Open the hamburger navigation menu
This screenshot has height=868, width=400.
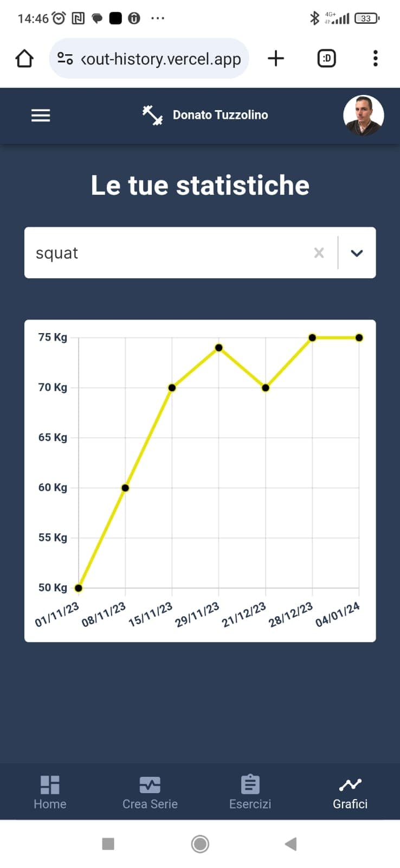pos(41,116)
